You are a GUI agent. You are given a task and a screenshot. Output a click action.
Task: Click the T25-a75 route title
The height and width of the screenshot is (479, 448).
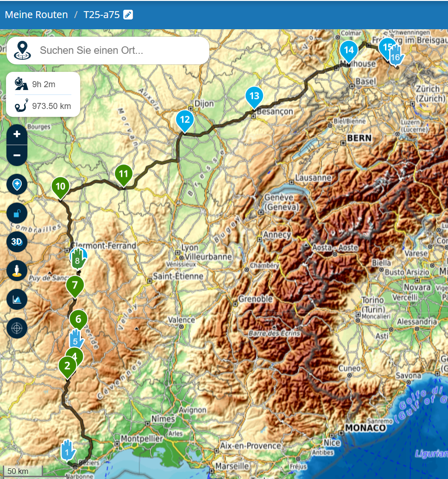pyautogui.click(x=101, y=15)
